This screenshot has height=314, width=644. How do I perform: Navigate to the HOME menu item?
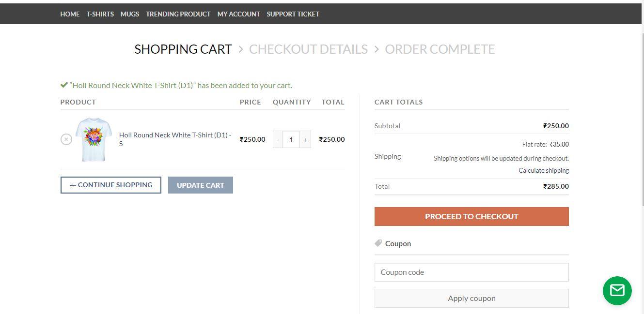point(69,14)
